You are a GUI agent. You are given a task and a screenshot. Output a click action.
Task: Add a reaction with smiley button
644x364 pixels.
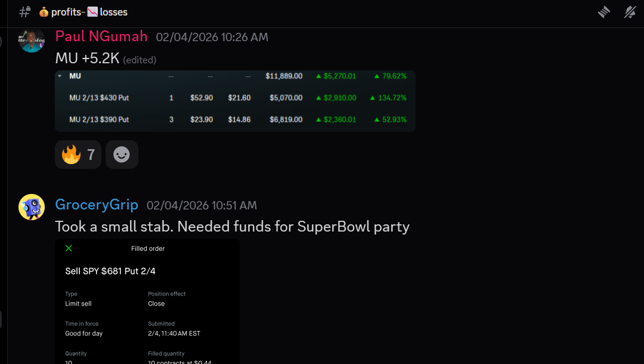(122, 155)
